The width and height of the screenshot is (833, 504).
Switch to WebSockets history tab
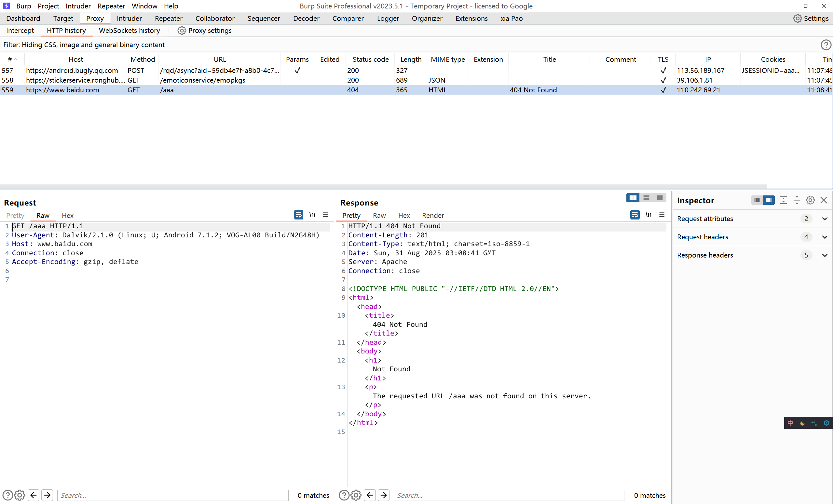tap(129, 30)
